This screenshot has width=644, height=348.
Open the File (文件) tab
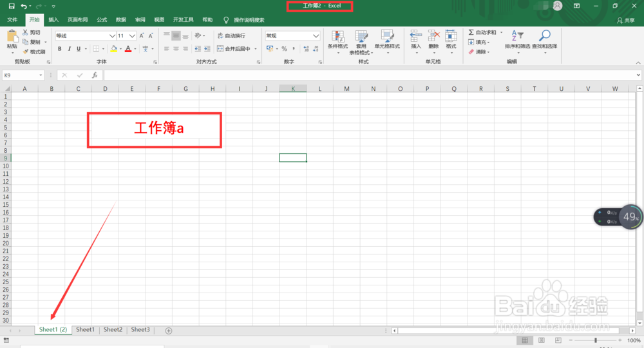12,20
